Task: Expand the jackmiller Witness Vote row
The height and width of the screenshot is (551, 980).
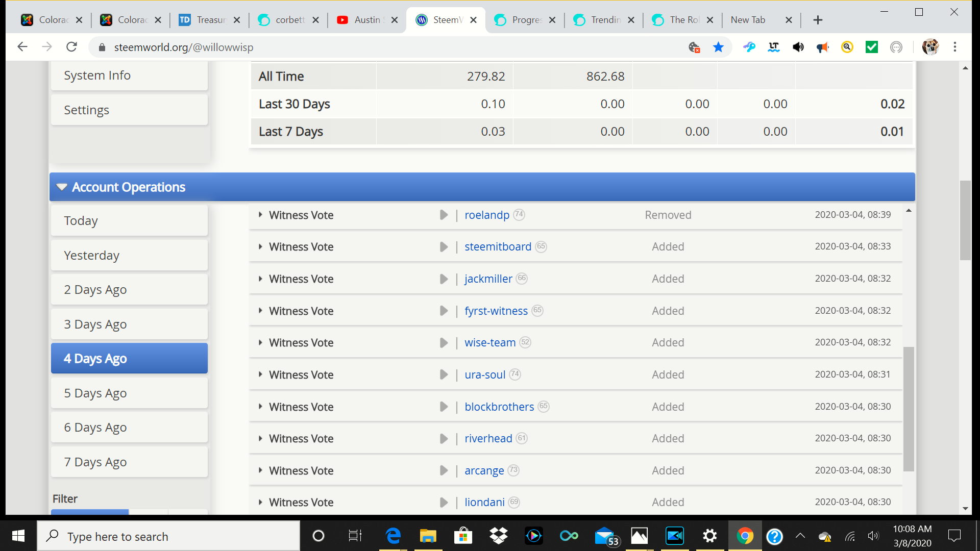Action: (x=260, y=279)
